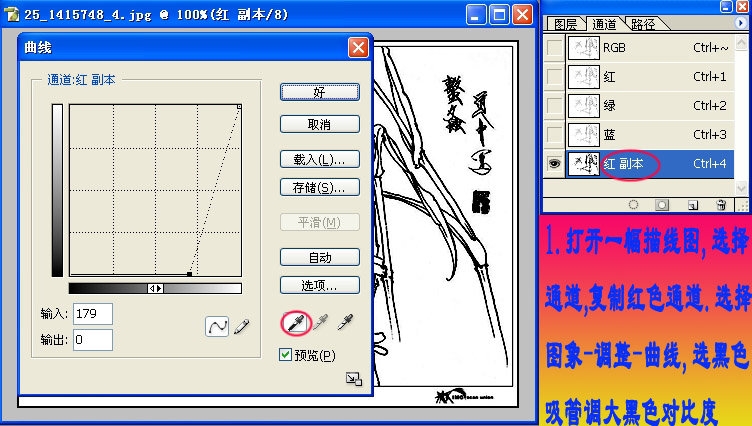Viewport: 752px width, 426px height.
Task: Click the Ctrl+4 shortcut text
Action: tap(710, 164)
